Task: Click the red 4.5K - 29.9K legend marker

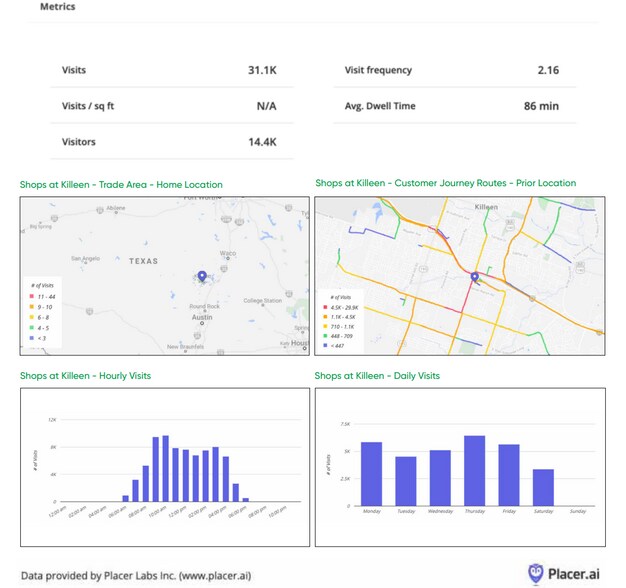Action: coord(327,306)
